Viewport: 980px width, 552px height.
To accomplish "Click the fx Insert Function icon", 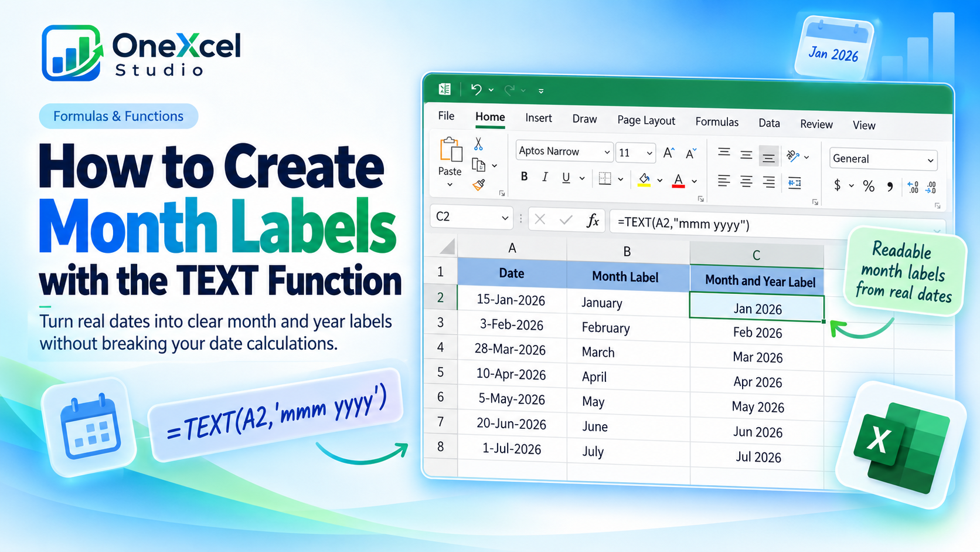I will [x=593, y=221].
